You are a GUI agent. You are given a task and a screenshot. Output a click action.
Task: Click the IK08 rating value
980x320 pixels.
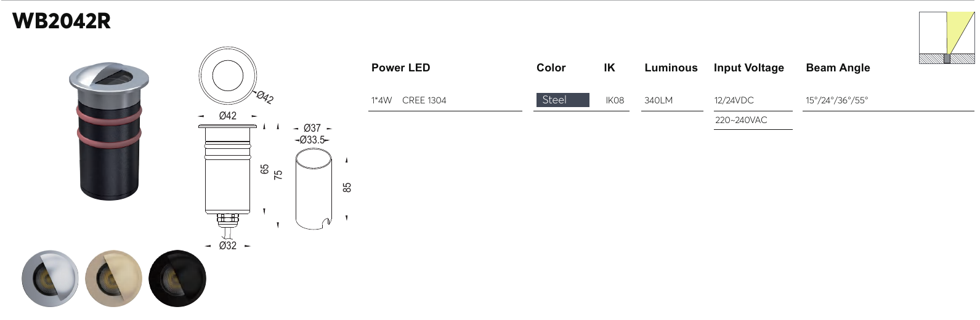615,100
